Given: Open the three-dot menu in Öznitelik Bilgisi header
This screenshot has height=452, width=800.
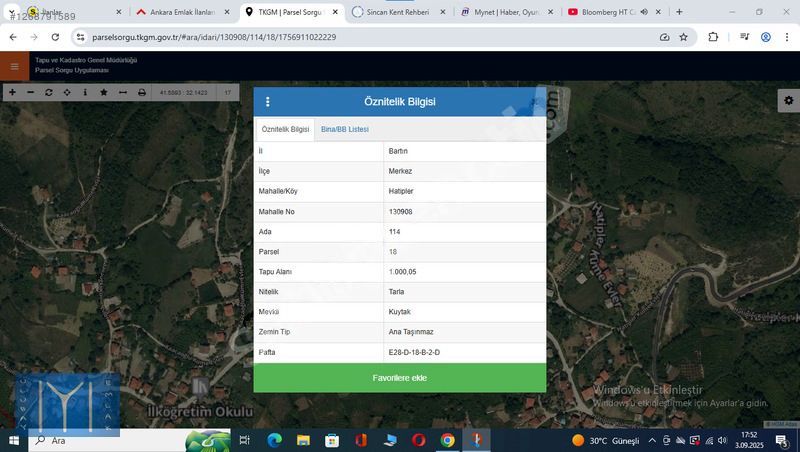Looking at the screenshot, I should pyautogui.click(x=267, y=102).
